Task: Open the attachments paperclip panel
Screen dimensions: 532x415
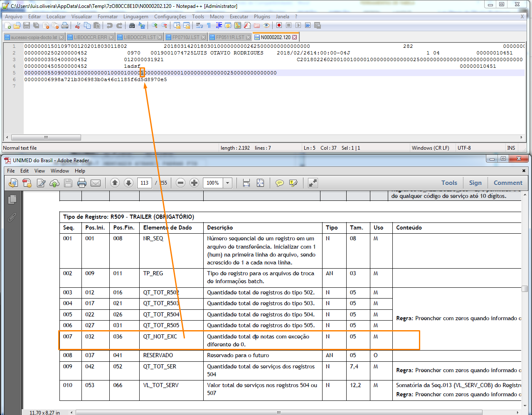Action: [12, 217]
